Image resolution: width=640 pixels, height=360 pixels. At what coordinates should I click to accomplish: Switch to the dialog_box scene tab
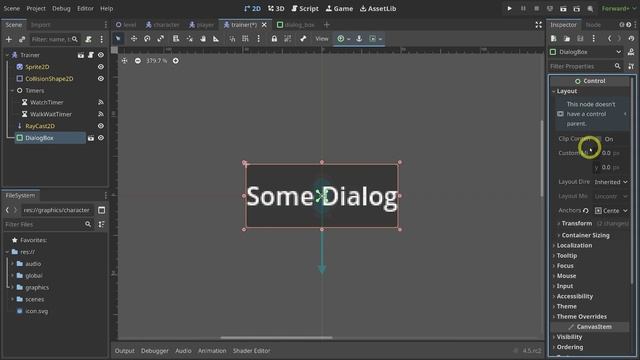pyautogui.click(x=296, y=25)
